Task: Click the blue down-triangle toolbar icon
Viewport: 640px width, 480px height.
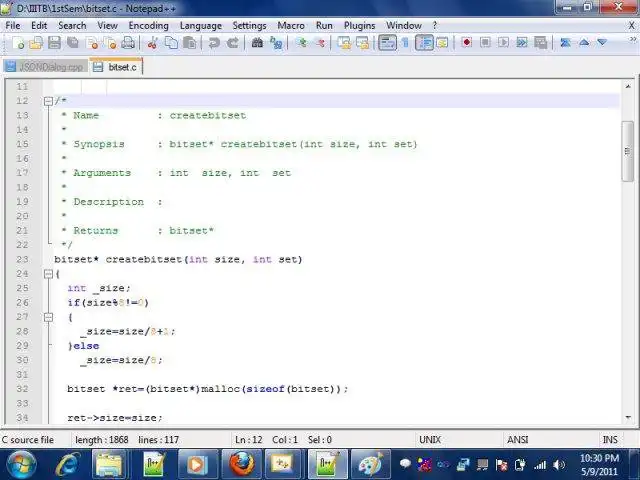Action: tap(602, 42)
